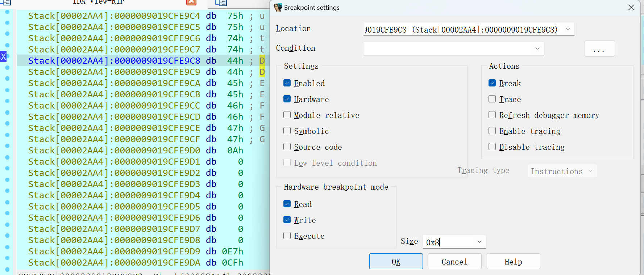Close the Breakpoint settings dialog
The image size is (644, 275).
click(631, 8)
